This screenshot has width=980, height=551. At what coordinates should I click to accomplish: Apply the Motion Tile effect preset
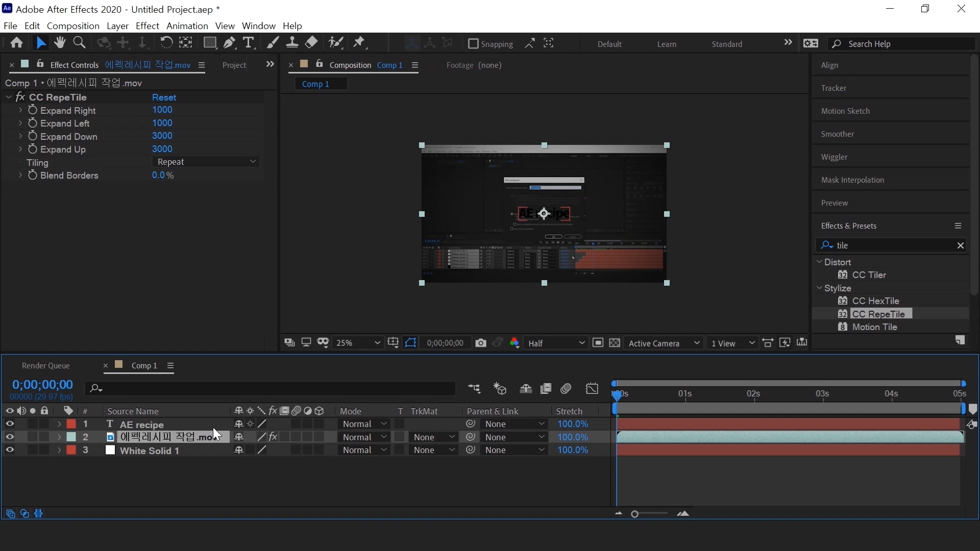point(874,327)
